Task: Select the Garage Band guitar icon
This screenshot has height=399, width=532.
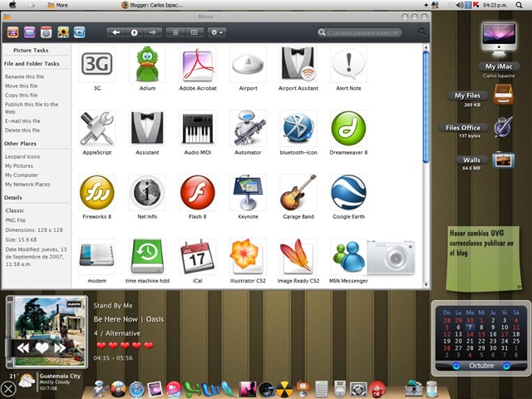Action: coord(298,192)
